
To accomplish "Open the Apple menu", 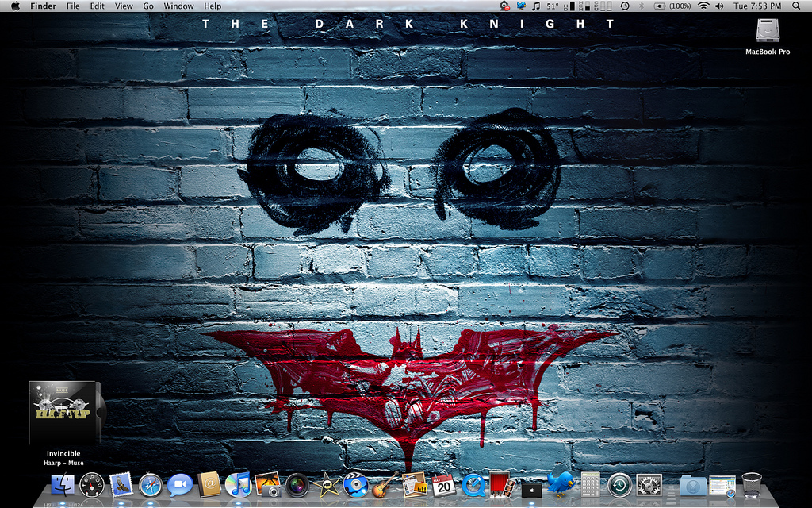I will (15, 6).
